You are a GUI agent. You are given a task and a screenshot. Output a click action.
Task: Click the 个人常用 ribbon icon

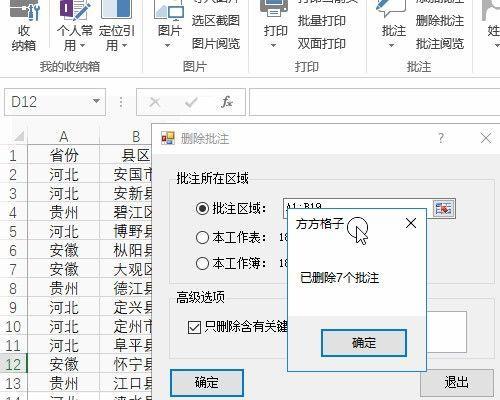coord(74,9)
